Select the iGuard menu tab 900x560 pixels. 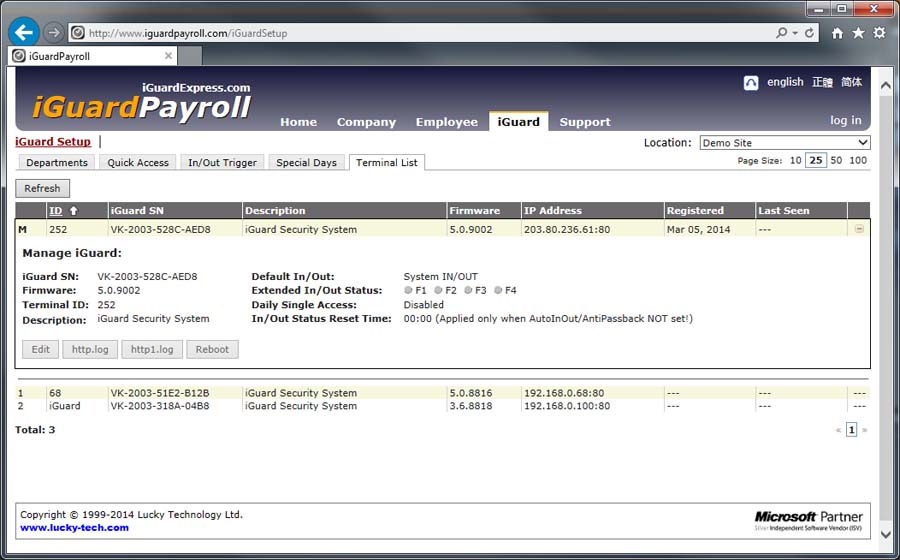pyautogui.click(x=518, y=122)
